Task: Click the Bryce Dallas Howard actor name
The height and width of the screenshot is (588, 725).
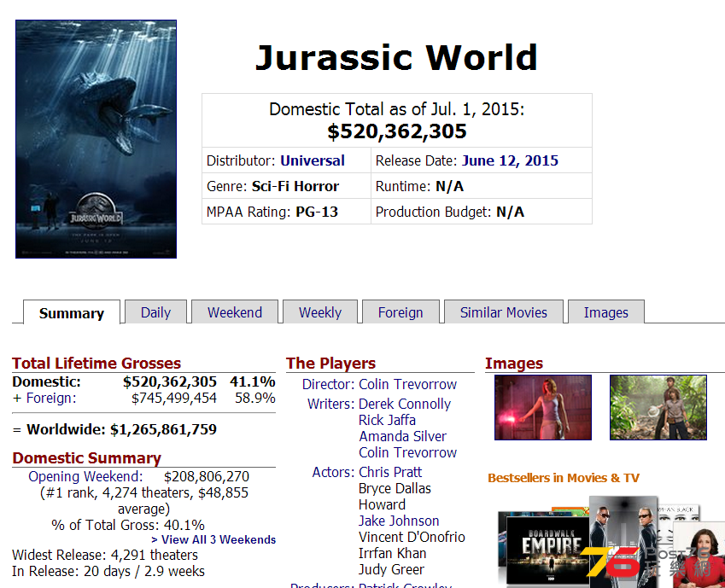Action: 395,497
